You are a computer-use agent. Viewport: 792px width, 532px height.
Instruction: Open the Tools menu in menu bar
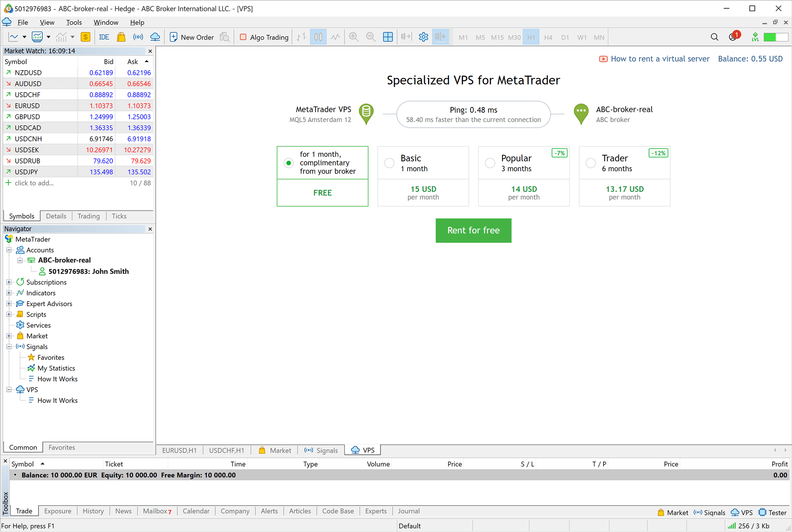point(74,22)
